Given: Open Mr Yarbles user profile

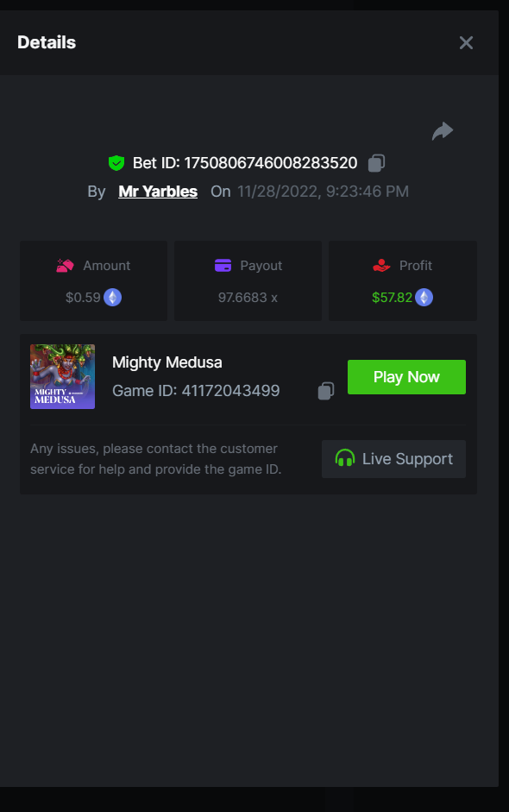Looking at the screenshot, I should click(158, 192).
